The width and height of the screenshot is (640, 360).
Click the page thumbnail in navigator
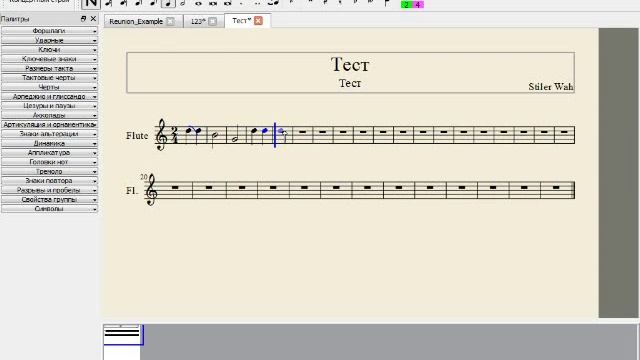tap(122, 342)
